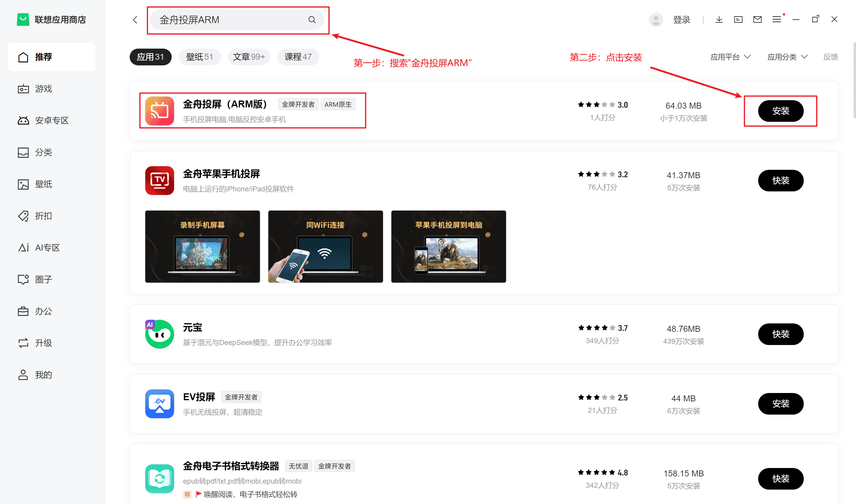Image resolution: width=856 pixels, height=504 pixels.
Task: Click the 反馈 feedback link
Action: (x=830, y=57)
